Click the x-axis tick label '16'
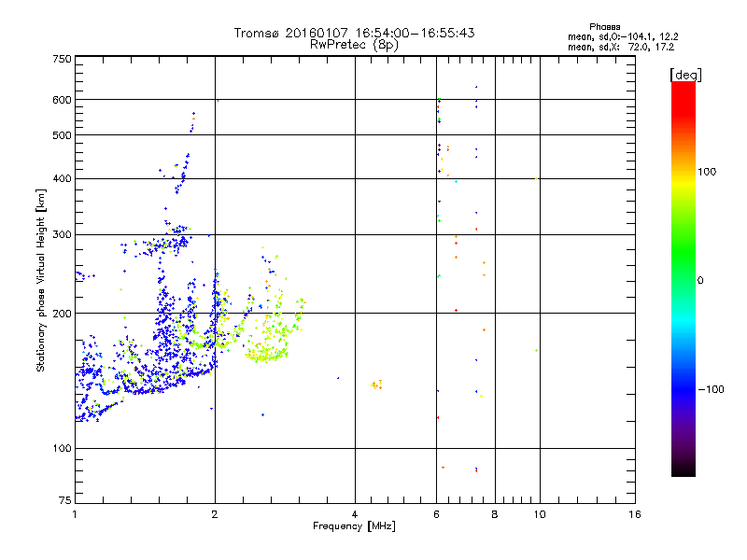This screenshot has width=747, height=560. 635,514
